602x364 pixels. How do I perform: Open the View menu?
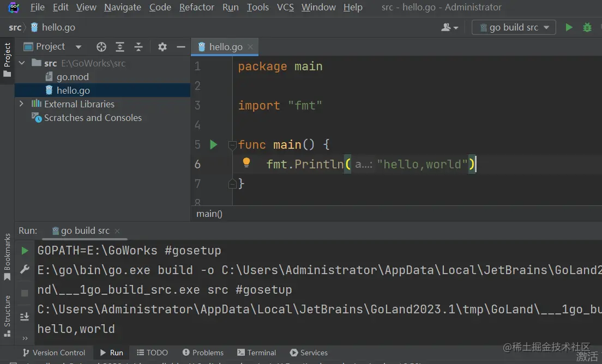(x=86, y=7)
